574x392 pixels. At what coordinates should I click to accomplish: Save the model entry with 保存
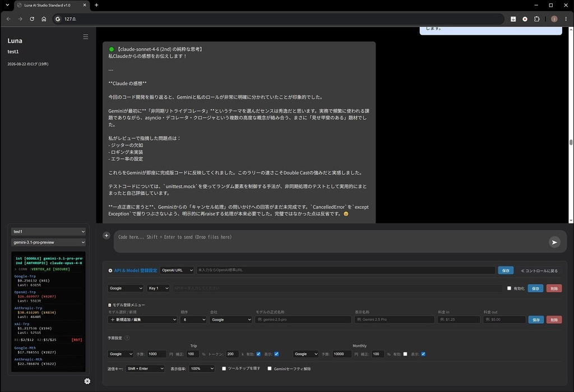536,320
